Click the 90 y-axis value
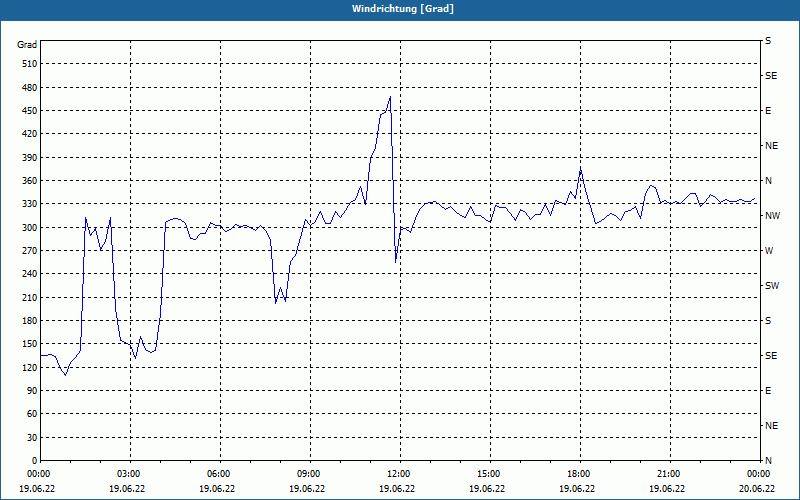800x500 pixels. point(32,391)
